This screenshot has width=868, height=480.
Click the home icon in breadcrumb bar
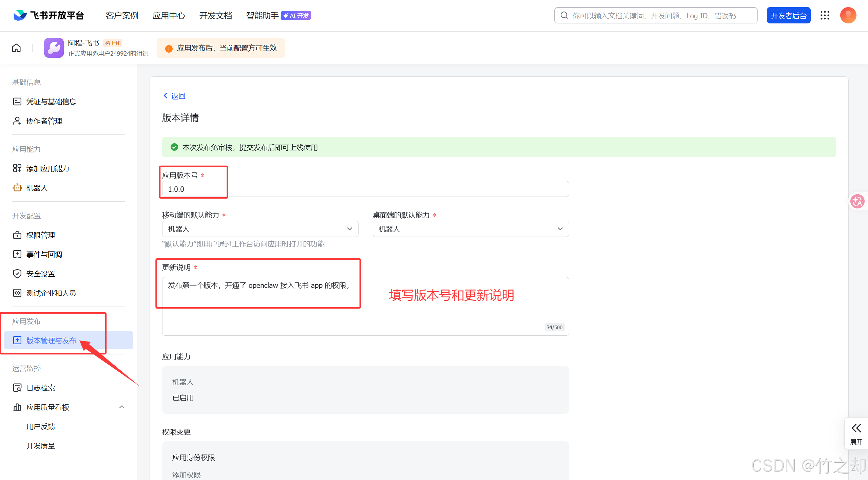tap(16, 48)
